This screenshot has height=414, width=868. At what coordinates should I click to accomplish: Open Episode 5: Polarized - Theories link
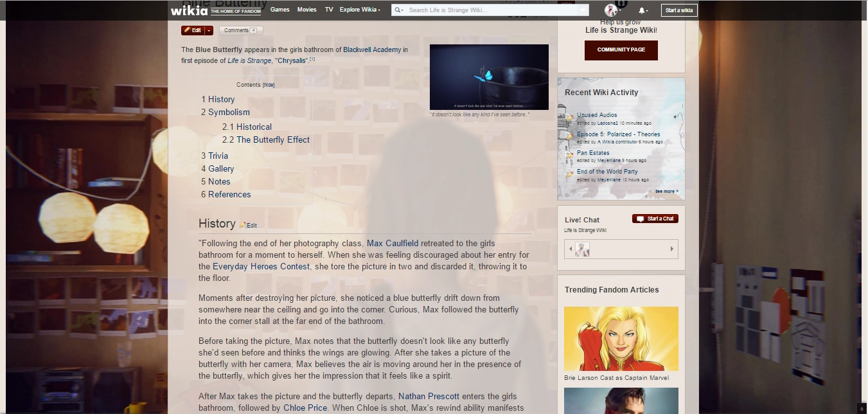tap(619, 134)
